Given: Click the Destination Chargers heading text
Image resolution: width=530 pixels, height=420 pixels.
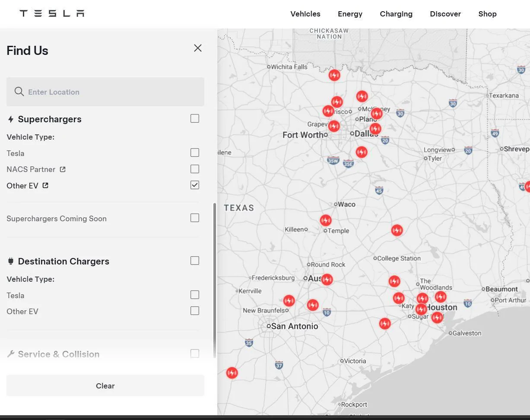Looking at the screenshot, I should [63, 261].
